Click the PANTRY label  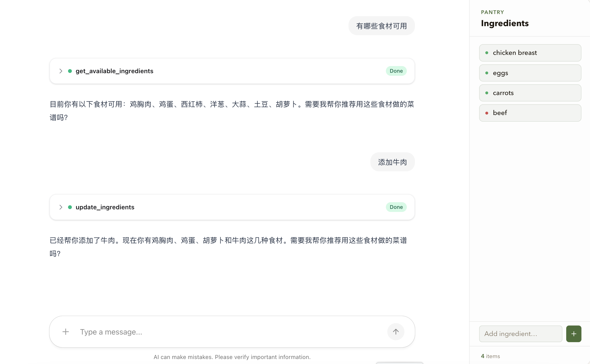pyautogui.click(x=492, y=12)
